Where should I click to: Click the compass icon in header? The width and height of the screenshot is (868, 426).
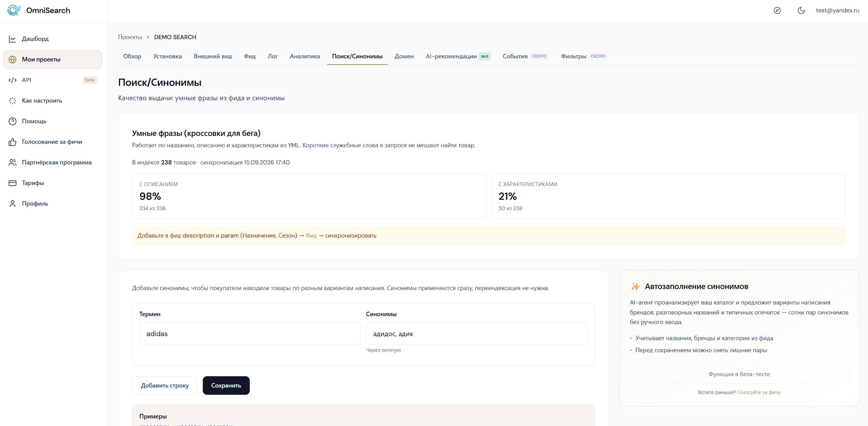(777, 11)
